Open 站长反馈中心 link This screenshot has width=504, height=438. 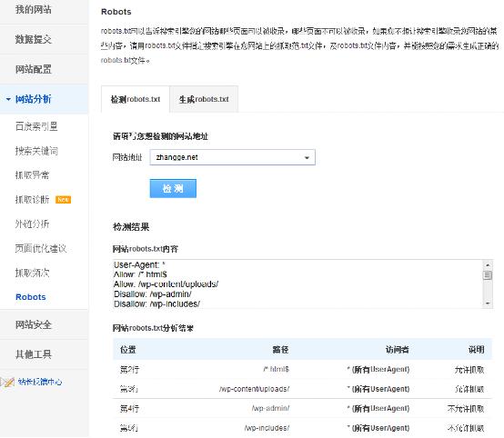click(x=39, y=382)
